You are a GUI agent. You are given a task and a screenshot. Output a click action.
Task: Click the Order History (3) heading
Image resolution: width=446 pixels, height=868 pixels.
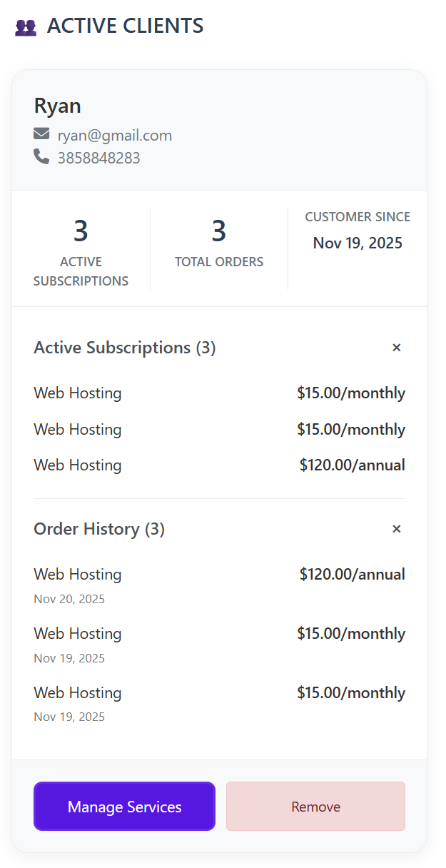(x=99, y=529)
